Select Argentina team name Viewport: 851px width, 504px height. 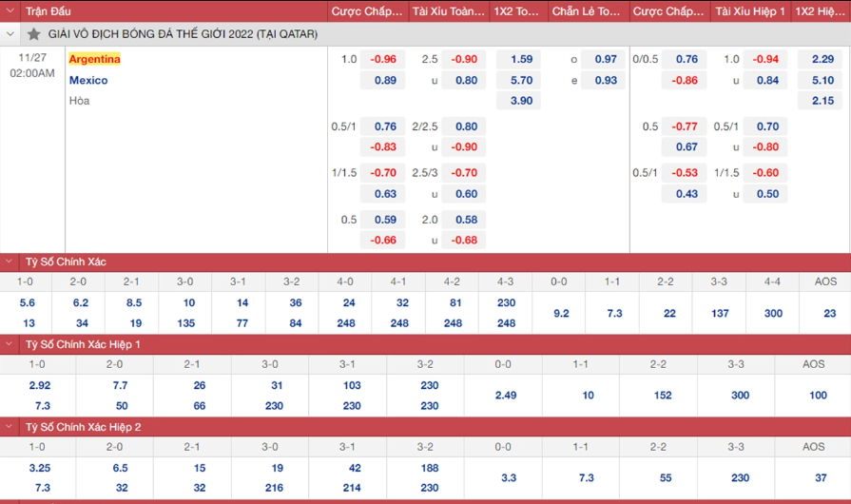pyautogui.click(x=94, y=59)
